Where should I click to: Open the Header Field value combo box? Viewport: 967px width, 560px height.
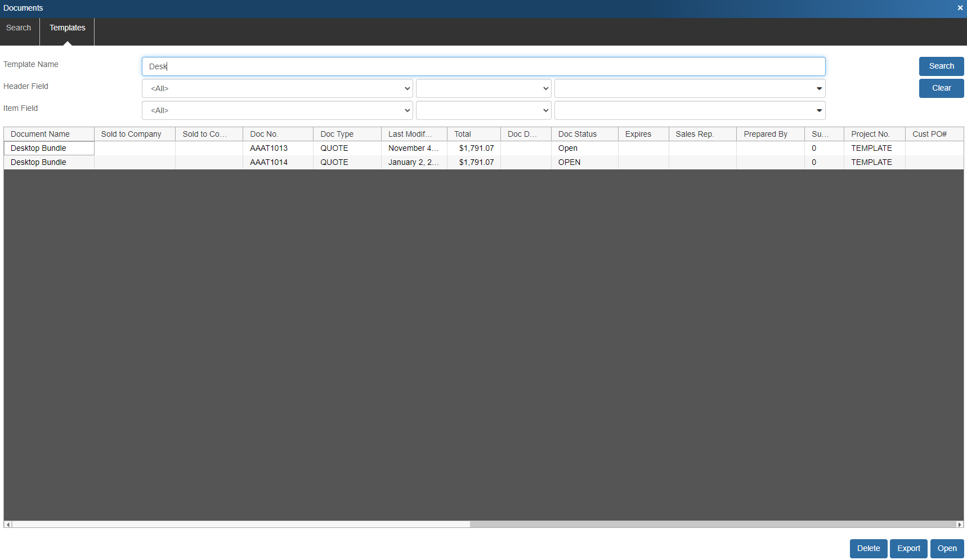pyautogui.click(x=690, y=88)
